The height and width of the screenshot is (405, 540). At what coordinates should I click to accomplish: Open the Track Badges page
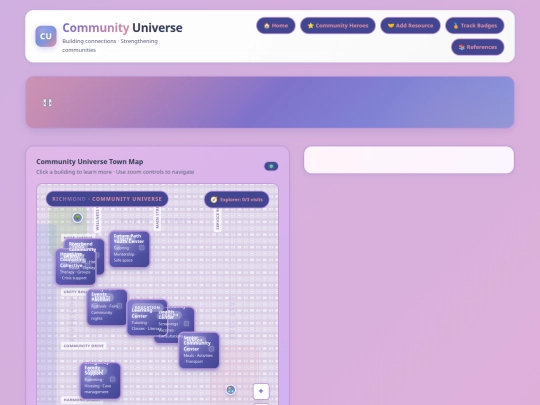(x=475, y=25)
